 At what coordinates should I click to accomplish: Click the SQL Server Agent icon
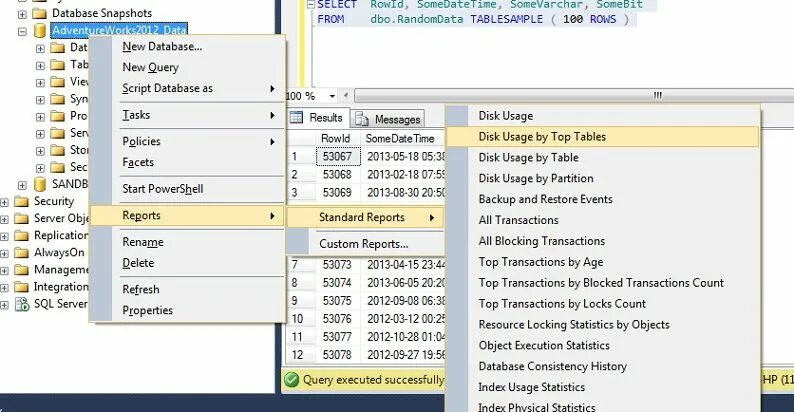point(22,304)
